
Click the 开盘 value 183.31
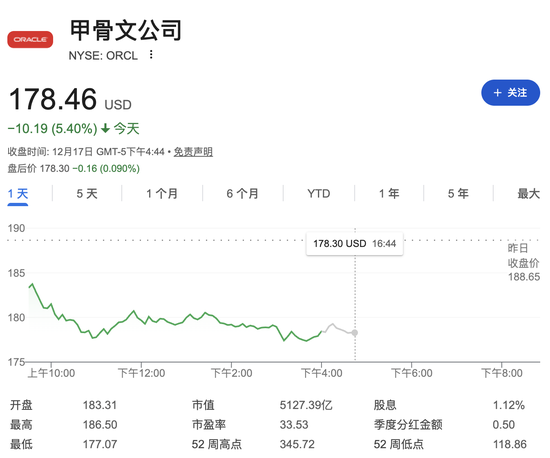click(x=100, y=405)
